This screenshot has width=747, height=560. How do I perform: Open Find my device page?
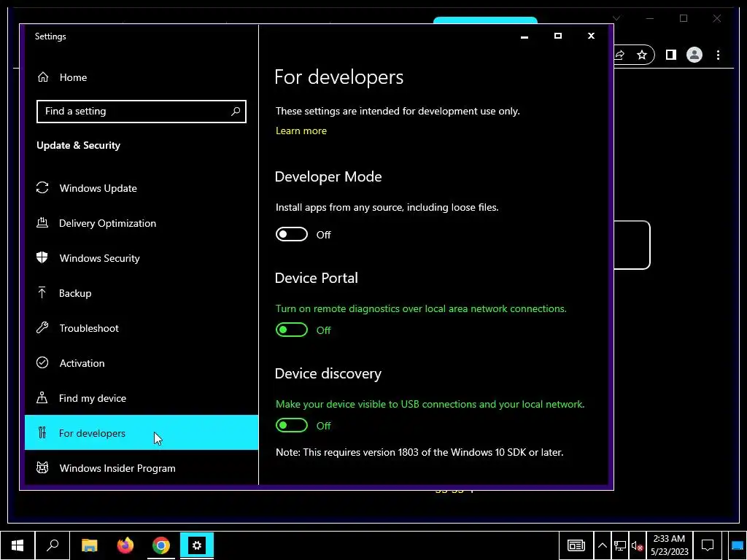pos(142,398)
